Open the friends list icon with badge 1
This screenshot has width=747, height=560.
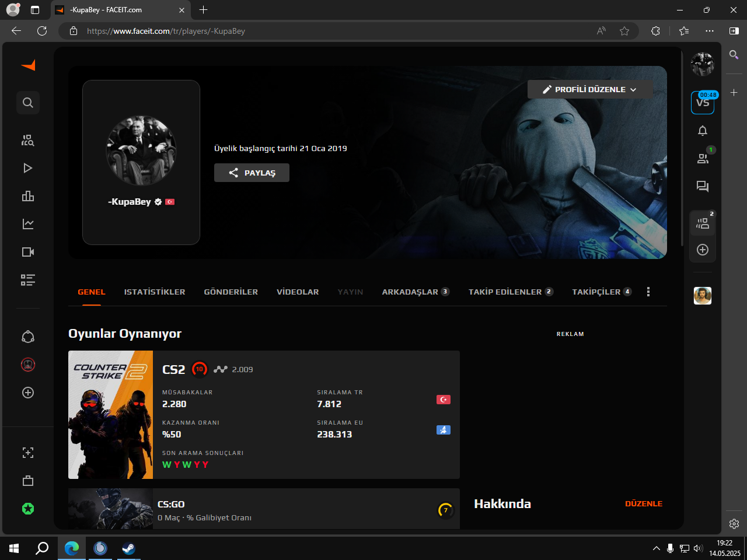tap(703, 158)
